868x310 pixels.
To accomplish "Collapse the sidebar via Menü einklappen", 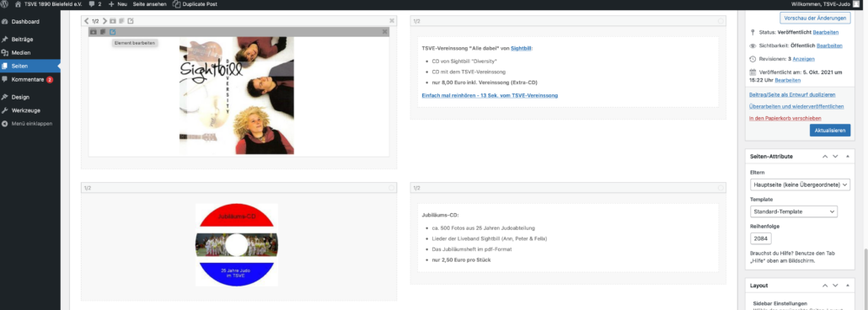I will tap(31, 124).
